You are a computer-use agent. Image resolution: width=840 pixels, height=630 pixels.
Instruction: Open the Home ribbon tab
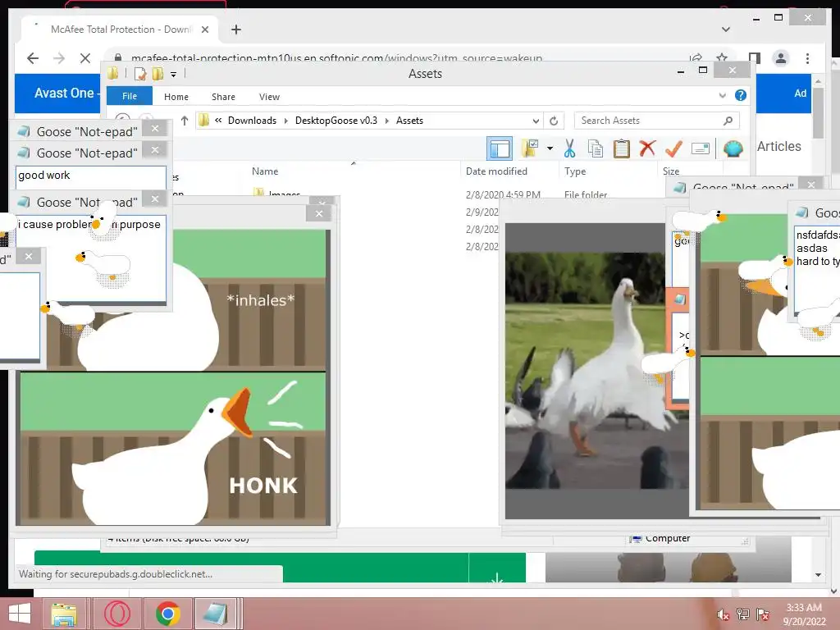[176, 97]
